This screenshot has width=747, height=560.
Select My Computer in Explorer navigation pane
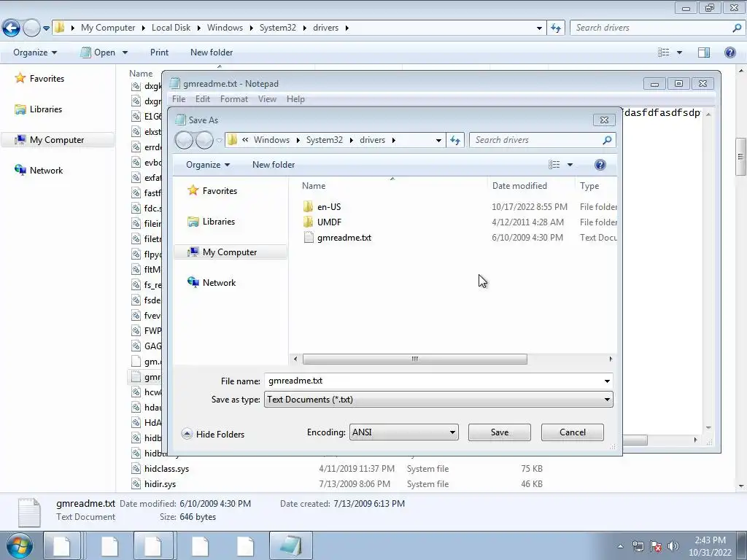(x=58, y=140)
